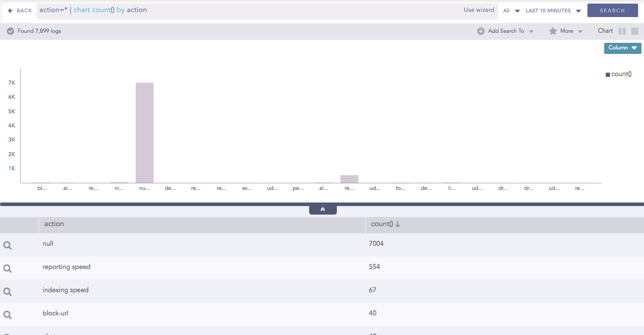Click the 'li...' x-axis label
Image resolution: width=644 pixels, height=335 pixels.
coord(452,188)
